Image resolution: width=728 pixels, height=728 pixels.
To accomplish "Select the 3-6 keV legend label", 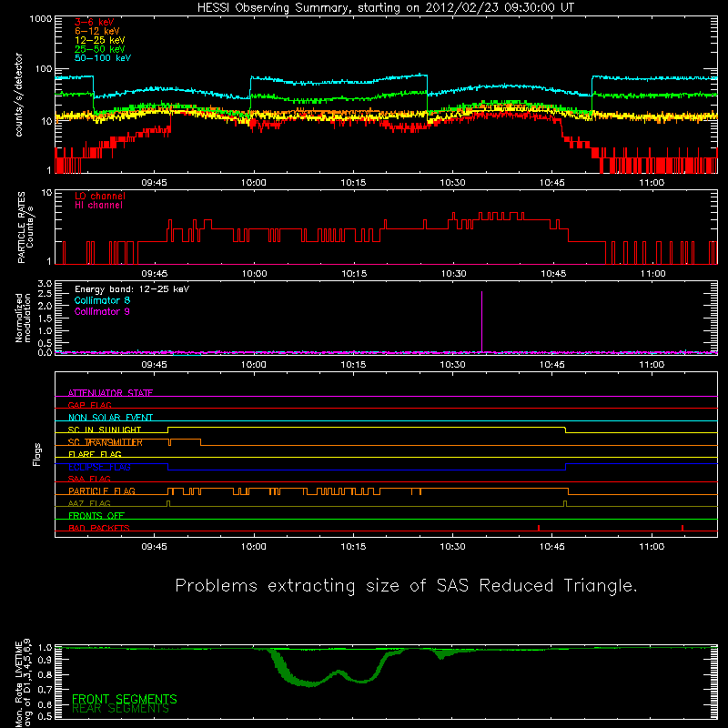I will [95, 22].
